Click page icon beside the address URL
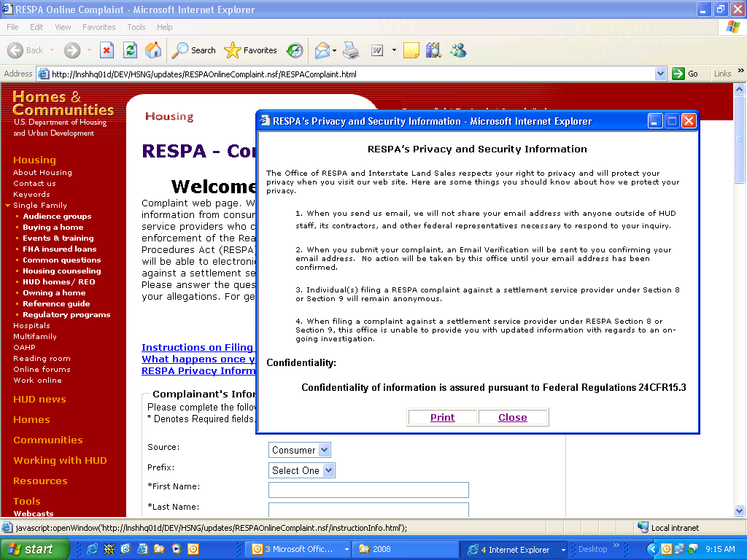This screenshot has height=560, width=747. pos(43,74)
